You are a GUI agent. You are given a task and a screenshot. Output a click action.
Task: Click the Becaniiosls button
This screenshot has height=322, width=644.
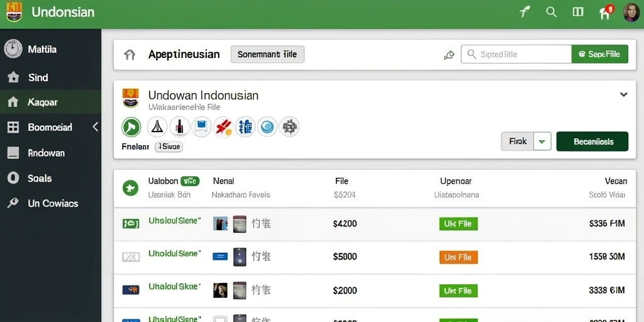pyautogui.click(x=592, y=142)
